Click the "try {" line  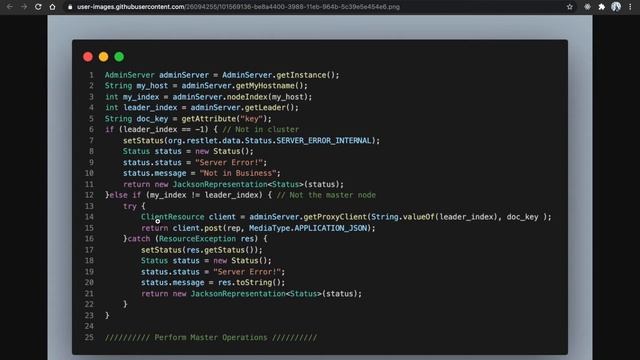tap(134, 206)
